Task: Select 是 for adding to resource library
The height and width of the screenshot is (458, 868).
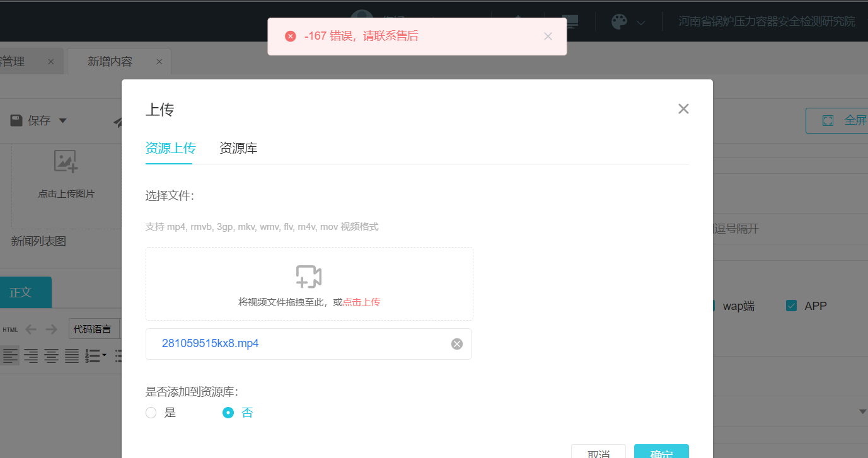Action: click(x=151, y=413)
